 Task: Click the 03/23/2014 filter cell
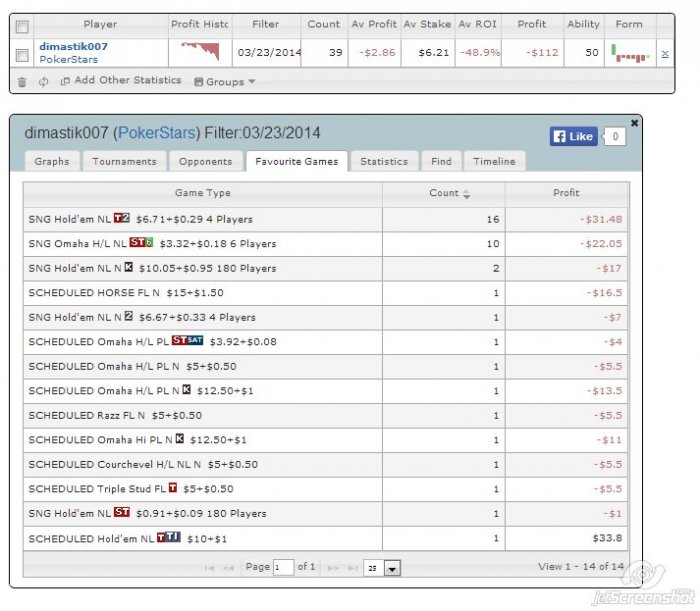(x=267, y=53)
